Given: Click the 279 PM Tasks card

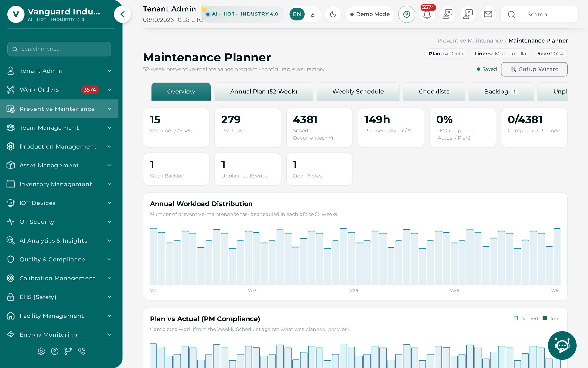Looking at the screenshot, I should click(248, 128).
